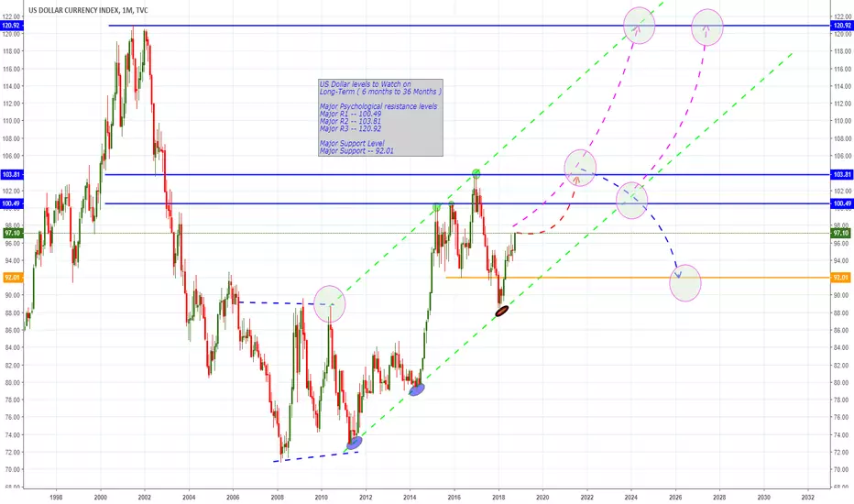Viewport: 854px width, 504px height.
Task: Select the green circle at the 2017 peak
Action: (x=476, y=174)
